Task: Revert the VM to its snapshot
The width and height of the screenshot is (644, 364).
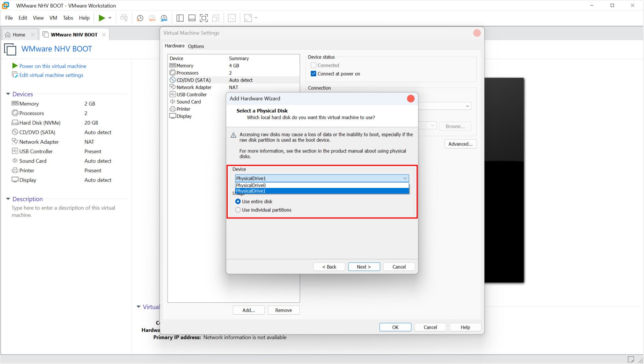Action: [152, 18]
